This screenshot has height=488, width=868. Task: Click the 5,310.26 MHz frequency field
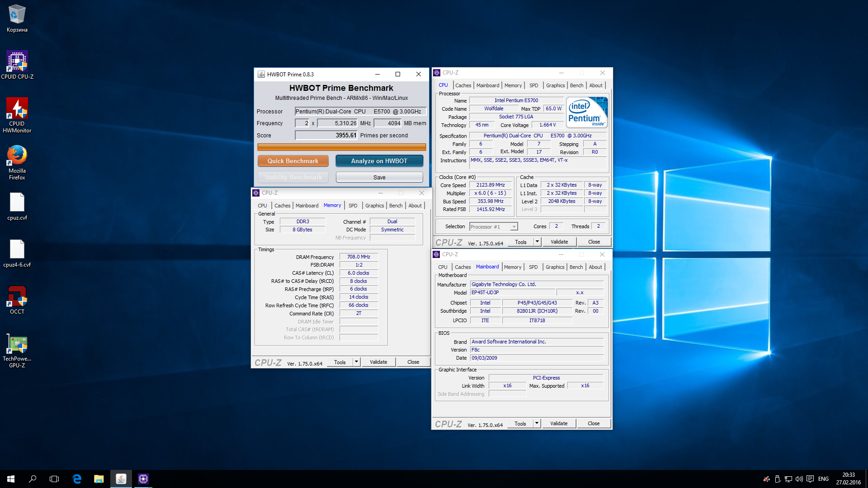click(x=338, y=123)
